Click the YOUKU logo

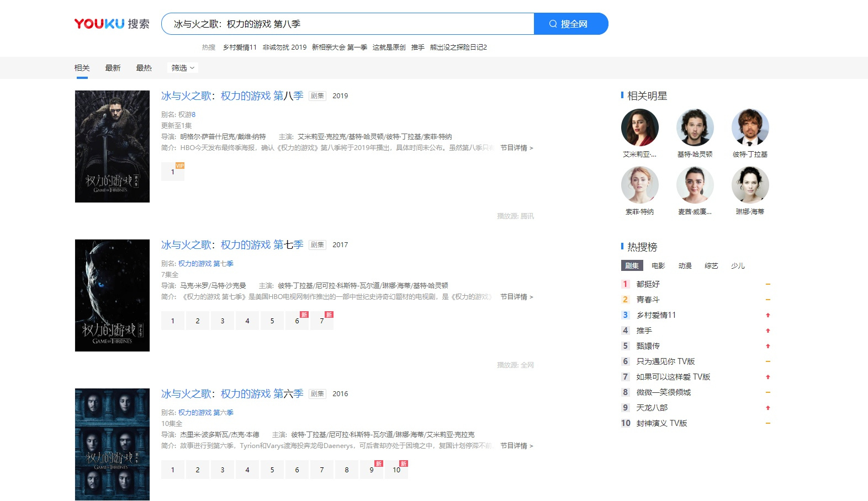[x=99, y=24]
